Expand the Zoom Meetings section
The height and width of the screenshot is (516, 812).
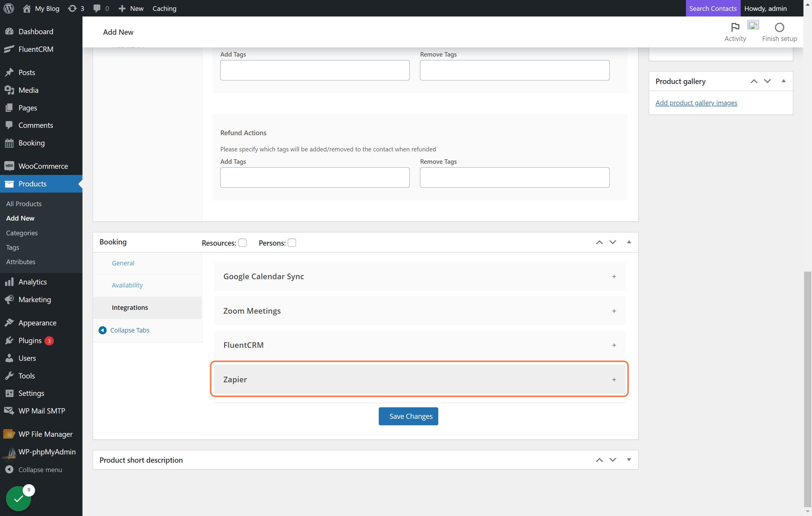click(x=419, y=311)
